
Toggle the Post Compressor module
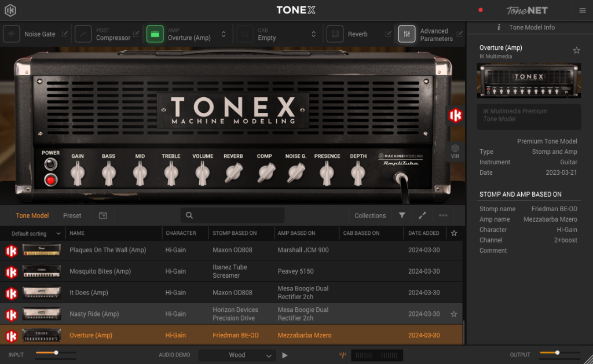(83, 34)
